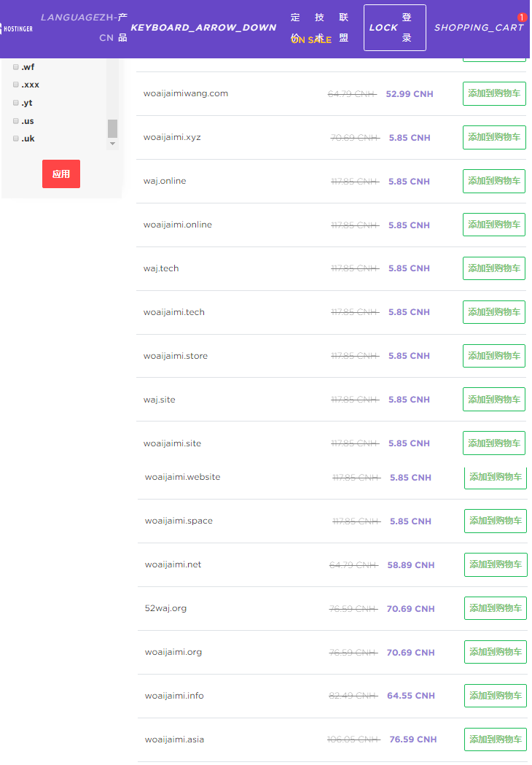Add woaijaimi.asia to cart

point(496,739)
